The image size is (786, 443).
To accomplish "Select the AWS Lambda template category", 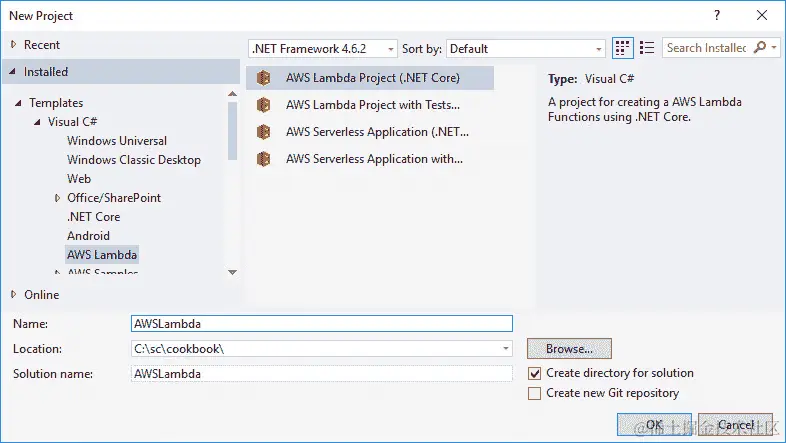I will (102, 255).
